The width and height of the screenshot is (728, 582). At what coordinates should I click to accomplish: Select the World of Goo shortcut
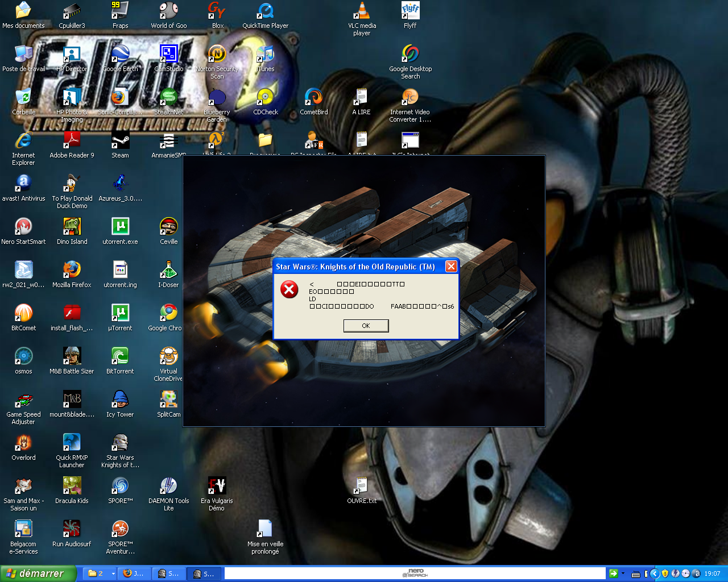click(168, 15)
